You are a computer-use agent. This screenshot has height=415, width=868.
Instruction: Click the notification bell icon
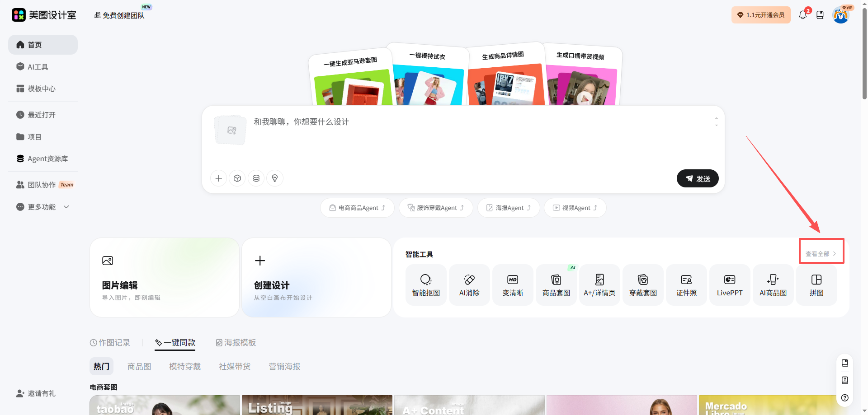tap(802, 14)
